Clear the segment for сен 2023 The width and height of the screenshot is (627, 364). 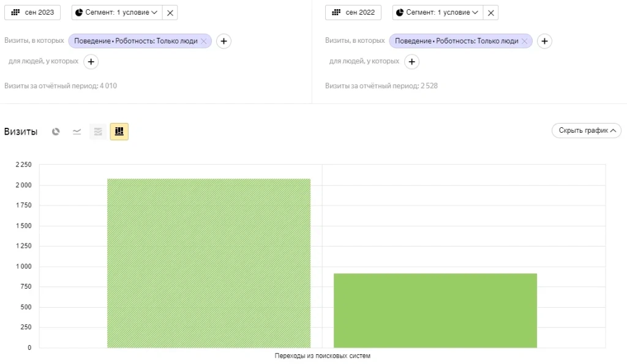coord(170,12)
